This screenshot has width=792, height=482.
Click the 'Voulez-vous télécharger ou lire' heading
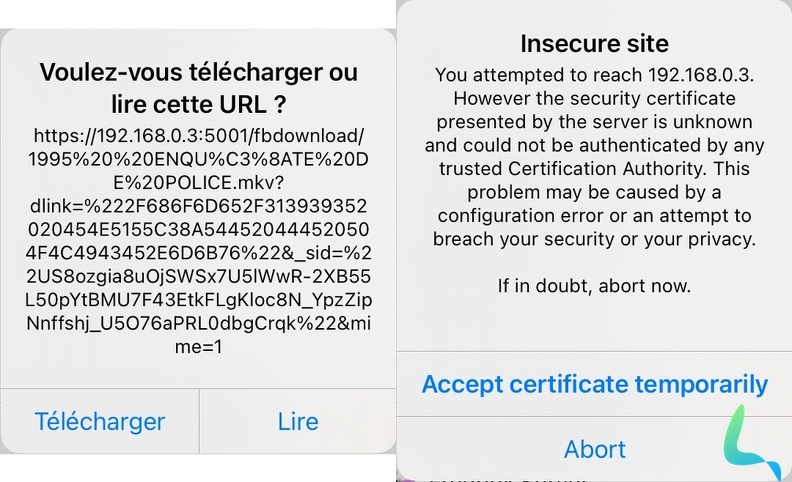[199, 88]
